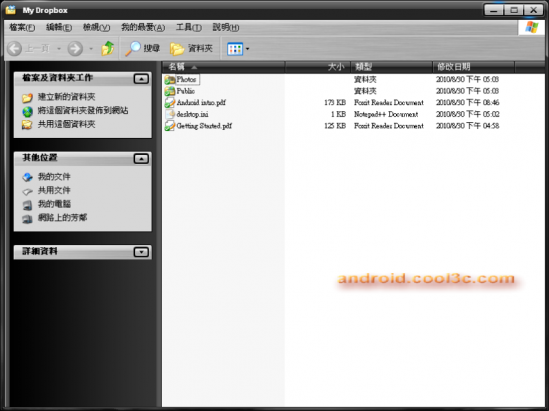This screenshot has height=411, width=549.
Task: Open the Views dropdown arrow
Action: (248, 49)
